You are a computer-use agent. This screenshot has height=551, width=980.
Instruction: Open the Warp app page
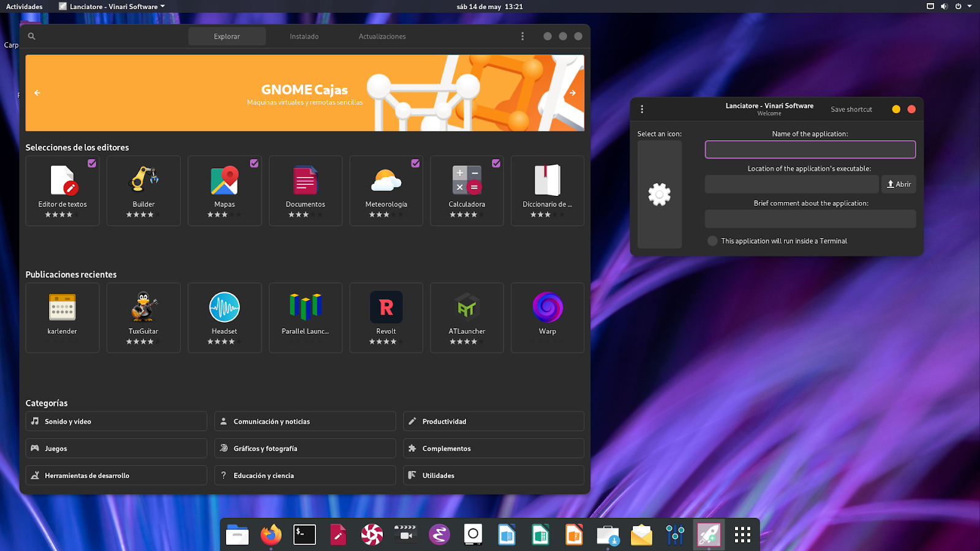click(548, 317)
